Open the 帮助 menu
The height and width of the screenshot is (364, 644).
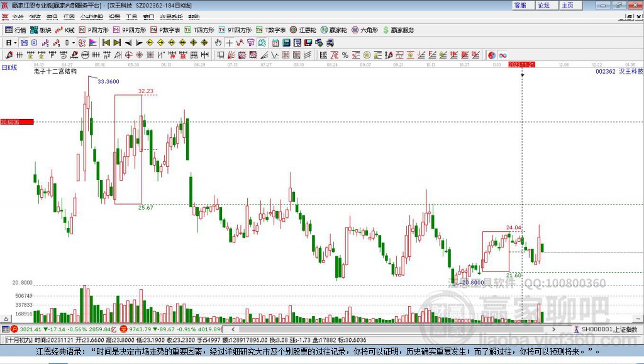194,17
